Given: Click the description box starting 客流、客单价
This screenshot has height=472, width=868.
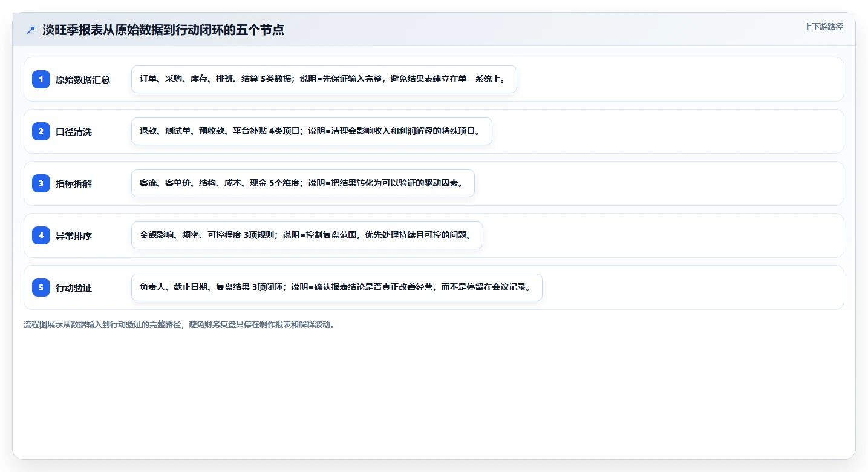Looking at the screenshot, I should pos(303,183).
